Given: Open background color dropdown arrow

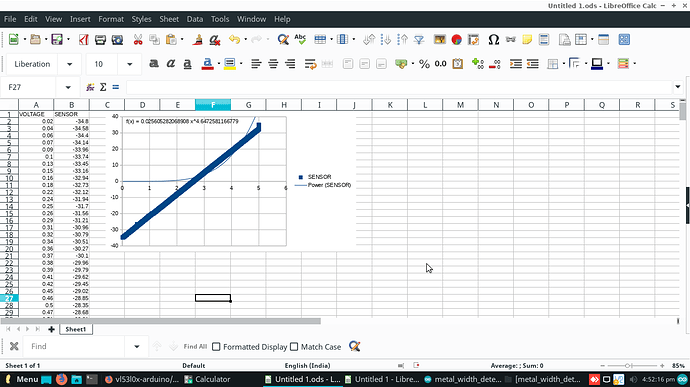Looking at the screenshot, I should click(x=241, y=64).
